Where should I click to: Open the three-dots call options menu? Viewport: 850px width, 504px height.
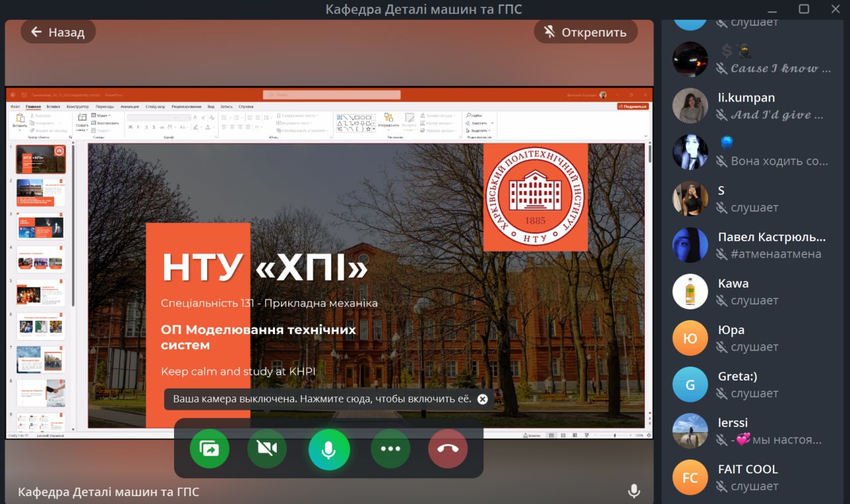[390, 449]
